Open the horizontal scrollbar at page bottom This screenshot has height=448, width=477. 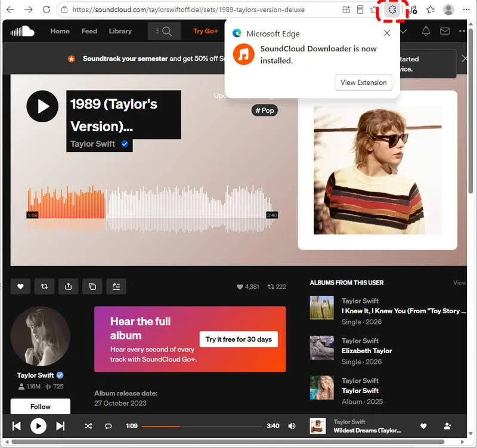pyautogui.click(x=228, y=441)
